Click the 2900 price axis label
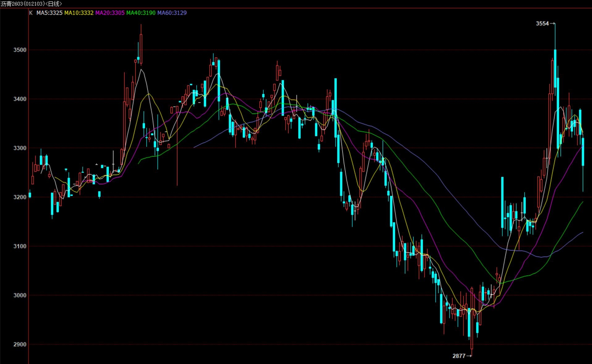 pyautogui.click(x=20, y=345)
